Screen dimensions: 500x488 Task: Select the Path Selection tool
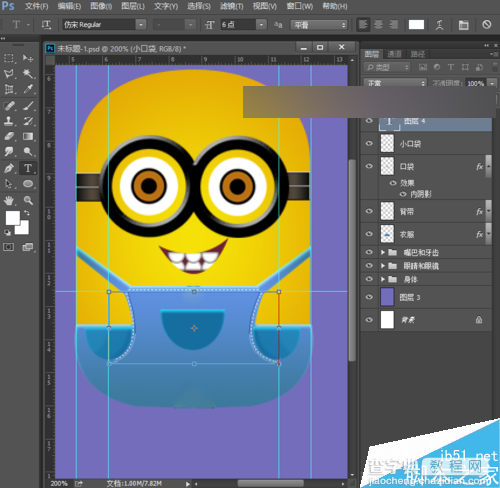coord(9,184)
